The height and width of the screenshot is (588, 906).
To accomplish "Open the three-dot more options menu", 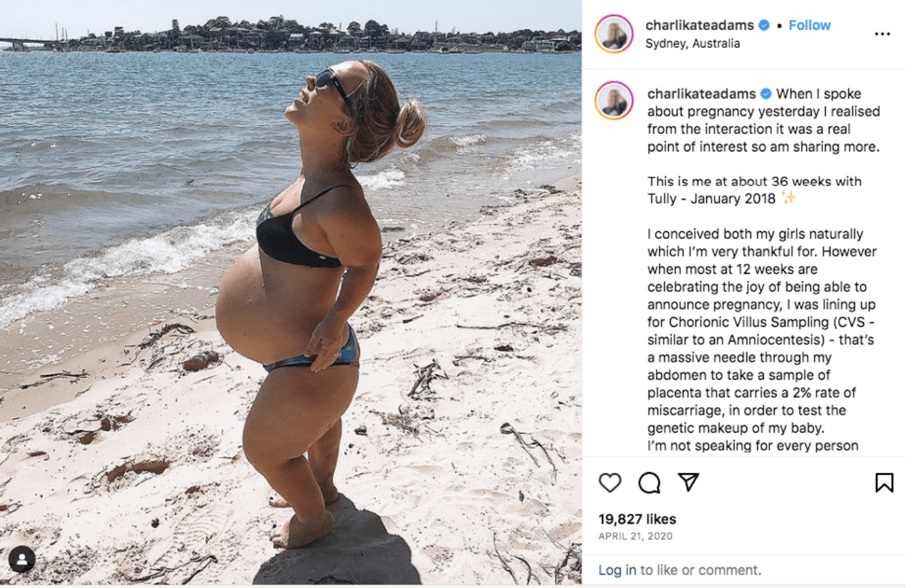I will pyautogui.click(x=883, y=34).
